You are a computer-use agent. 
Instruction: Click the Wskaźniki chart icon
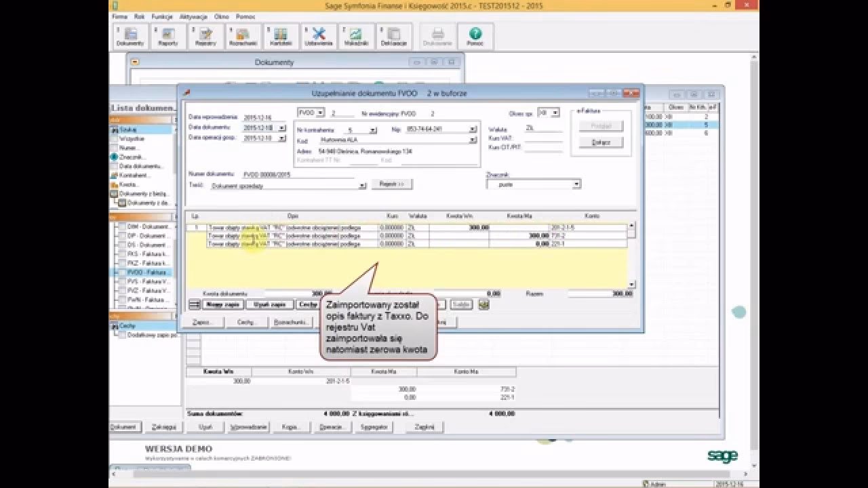[x=356, y=37]
